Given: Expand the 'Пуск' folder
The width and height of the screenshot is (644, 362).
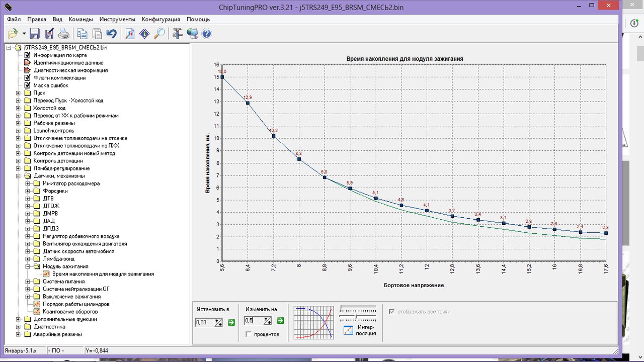Looking at the screenshot, I should 19,93.
